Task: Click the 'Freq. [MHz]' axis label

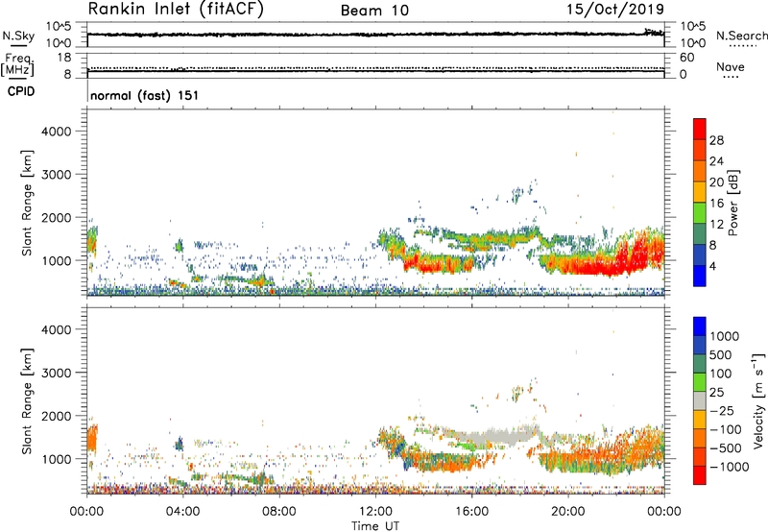Action: (x=17, y=64)
